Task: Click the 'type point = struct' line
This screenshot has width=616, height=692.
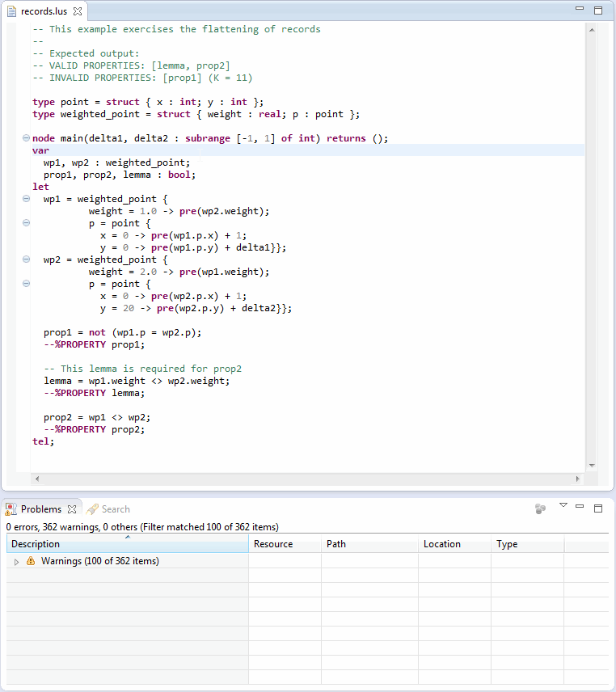Action: click(148, 102)
